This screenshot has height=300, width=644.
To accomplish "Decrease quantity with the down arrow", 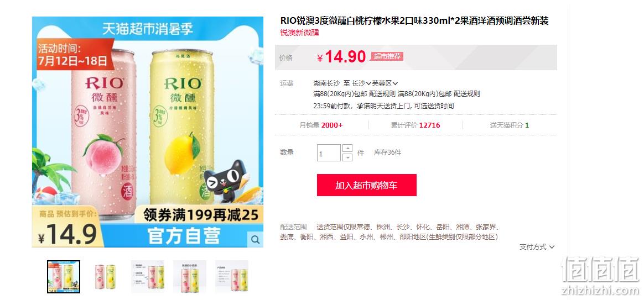I will tap(347, 157).
